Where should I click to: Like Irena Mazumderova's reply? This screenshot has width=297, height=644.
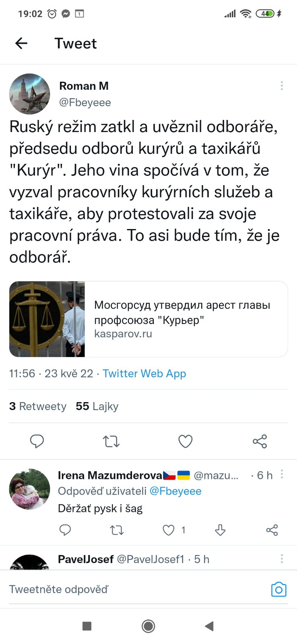click(x=169, y=530)
